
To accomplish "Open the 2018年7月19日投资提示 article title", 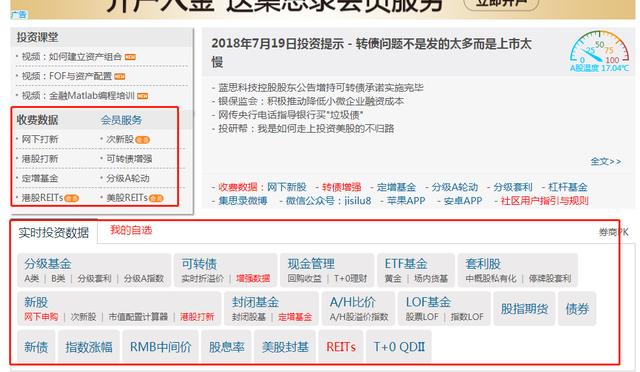I will click(x=371, y=52).
